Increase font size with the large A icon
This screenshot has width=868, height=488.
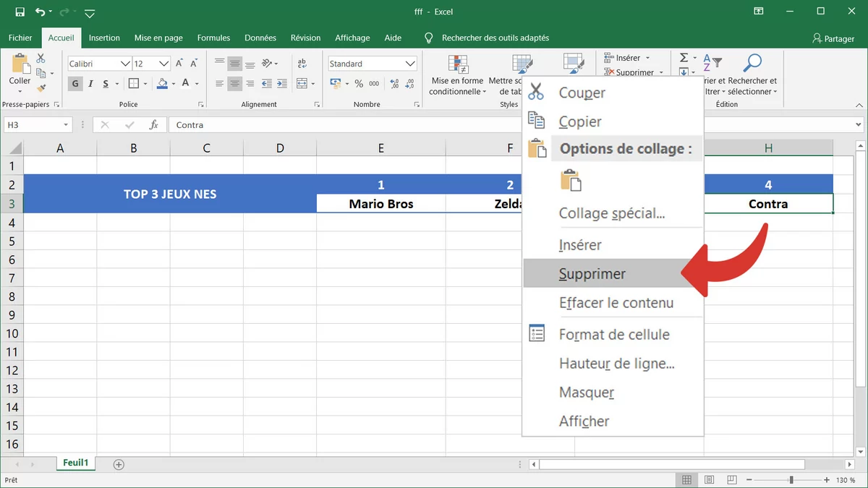click(179, 64)
